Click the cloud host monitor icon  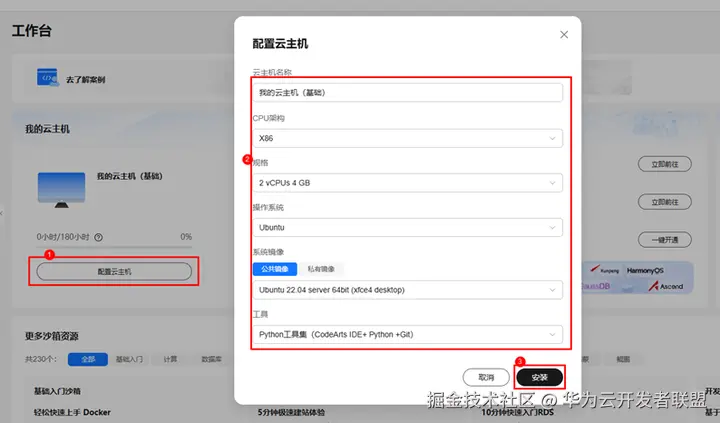(x=62, y=190)
